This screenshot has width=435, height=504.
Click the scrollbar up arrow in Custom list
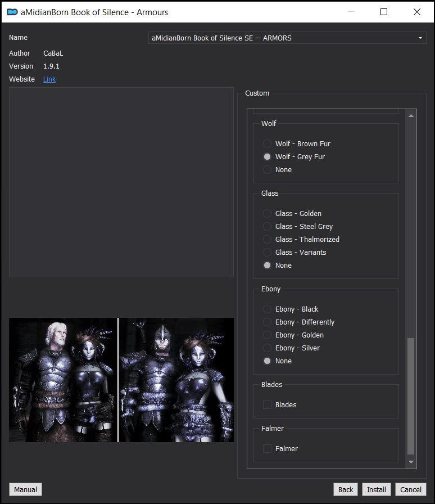411,116
